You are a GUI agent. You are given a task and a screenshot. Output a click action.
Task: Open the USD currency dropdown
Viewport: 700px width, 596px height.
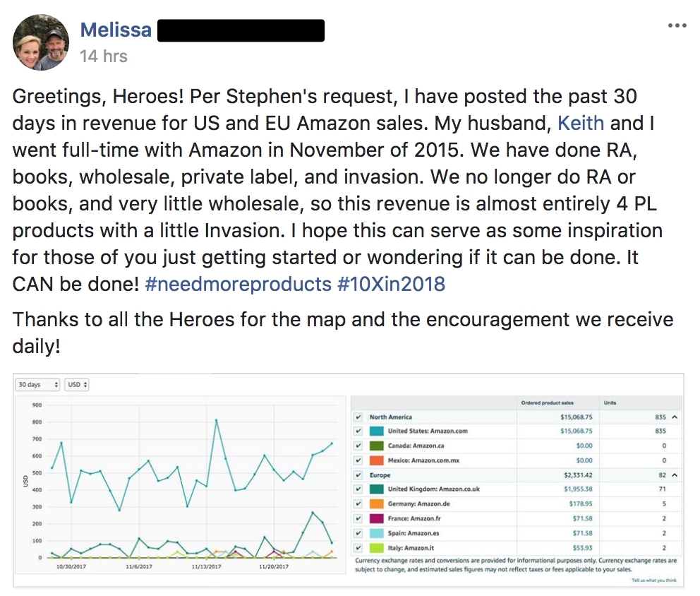click(x=77, y=385)
